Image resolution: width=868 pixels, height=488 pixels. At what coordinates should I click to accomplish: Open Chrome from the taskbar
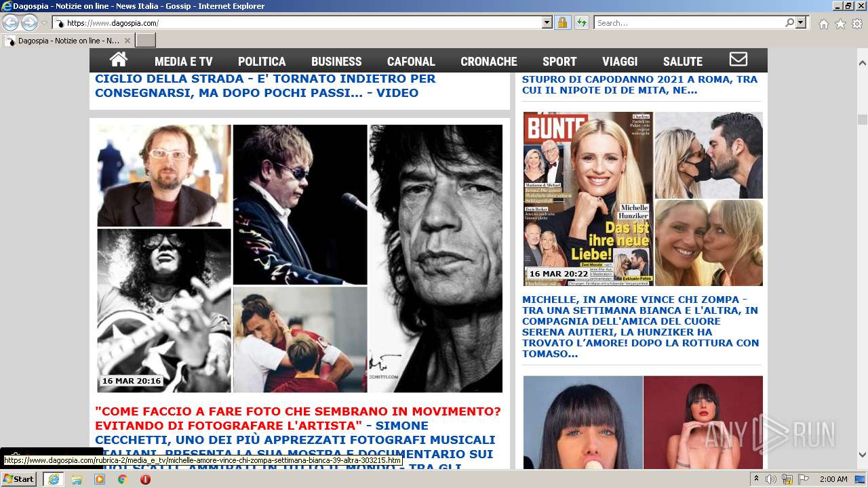tap(123, 479)
